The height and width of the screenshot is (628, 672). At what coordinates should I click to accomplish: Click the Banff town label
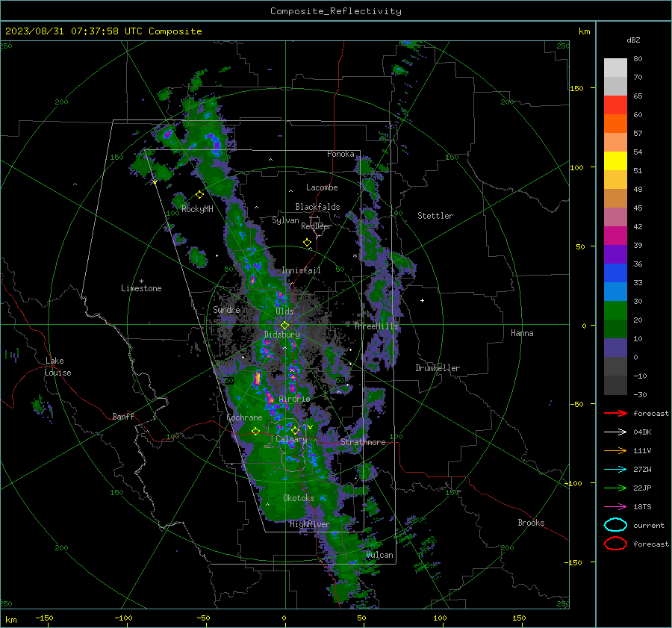(123, 416)
